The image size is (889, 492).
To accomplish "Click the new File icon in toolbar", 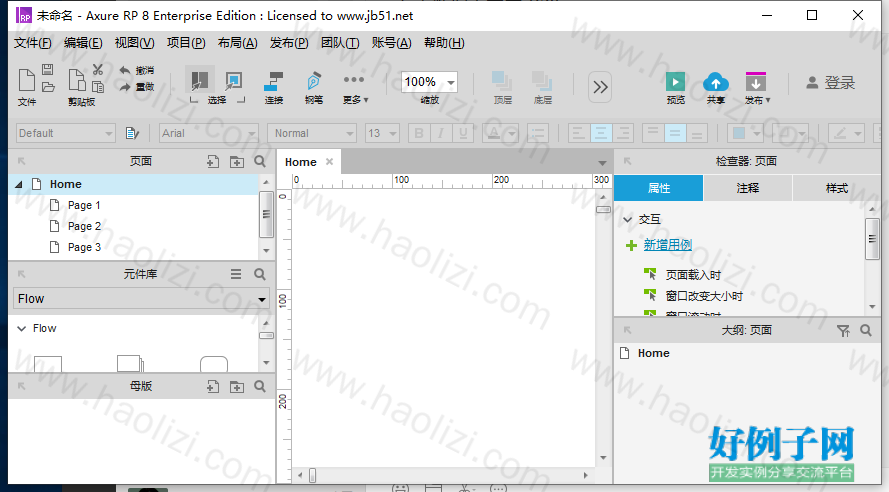I will pyautogui.click(x=27, y=80).
